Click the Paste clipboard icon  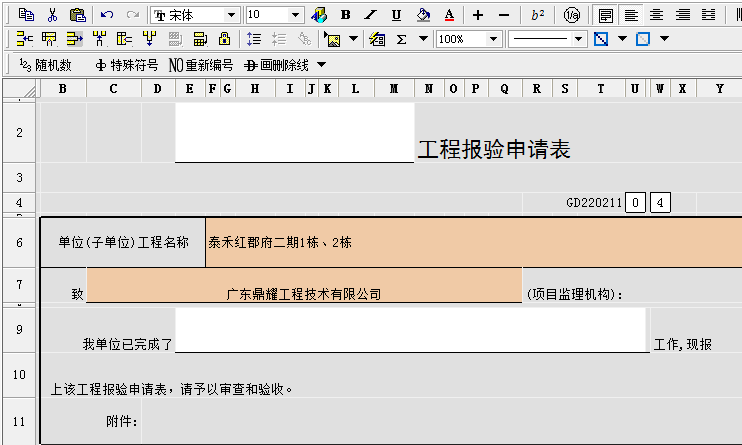77,15
